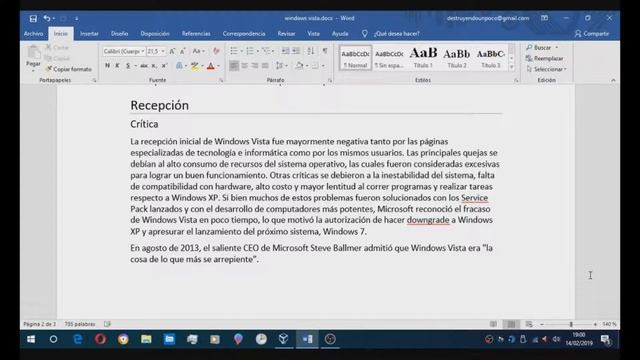
Task: Open the Aa change case dropdown
Action: [x=198, y=51]
